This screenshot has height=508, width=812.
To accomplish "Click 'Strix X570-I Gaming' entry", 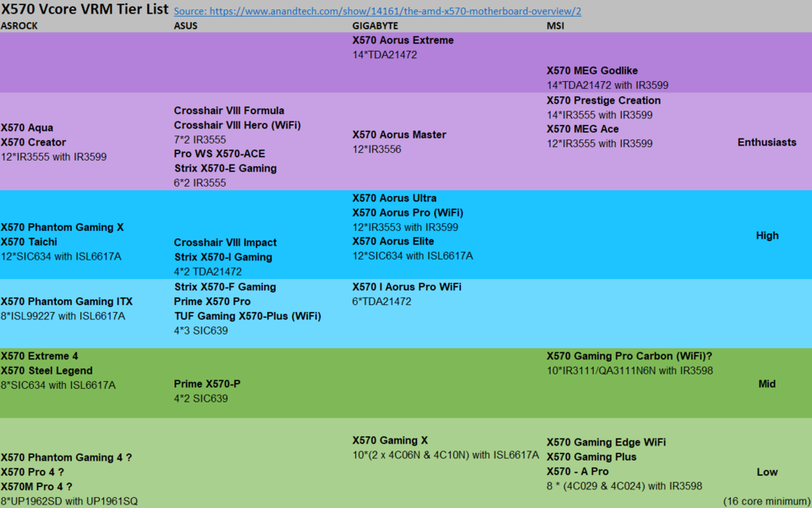I will (223, 257).
